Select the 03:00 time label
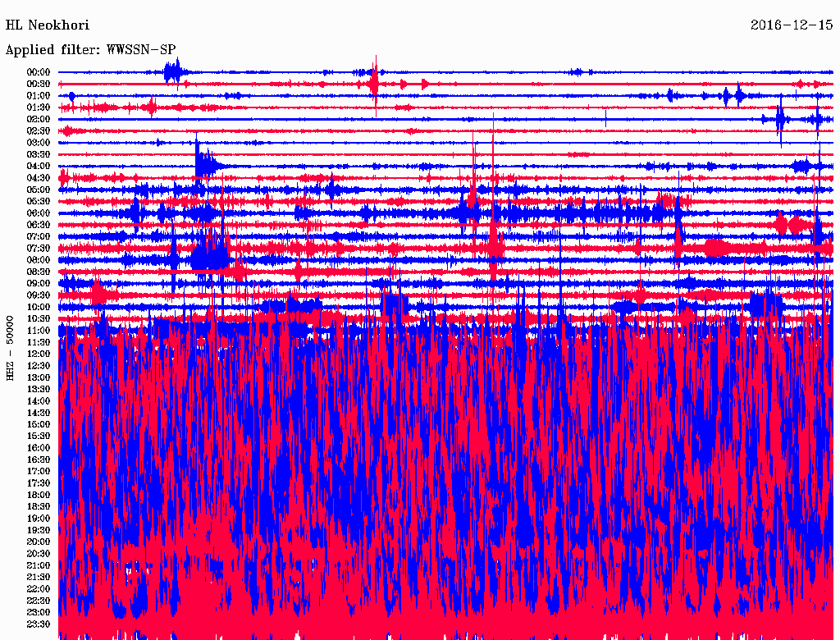Screen dimensions: 840x640 (x=39, y=143)
